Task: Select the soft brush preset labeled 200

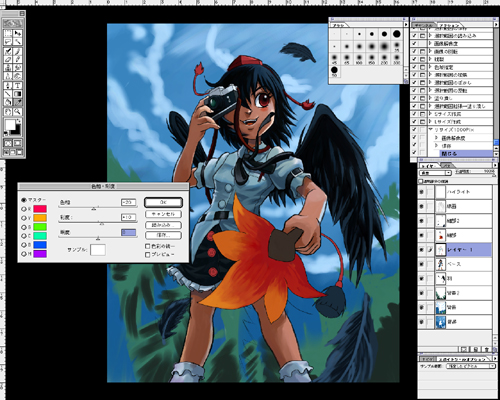Action: point(384,59)
